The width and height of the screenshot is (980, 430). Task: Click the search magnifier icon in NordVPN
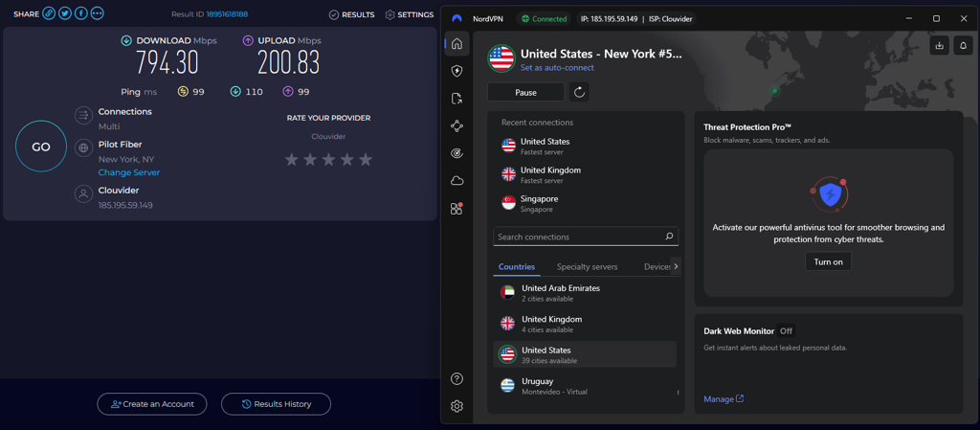click(x=669, y=237)
